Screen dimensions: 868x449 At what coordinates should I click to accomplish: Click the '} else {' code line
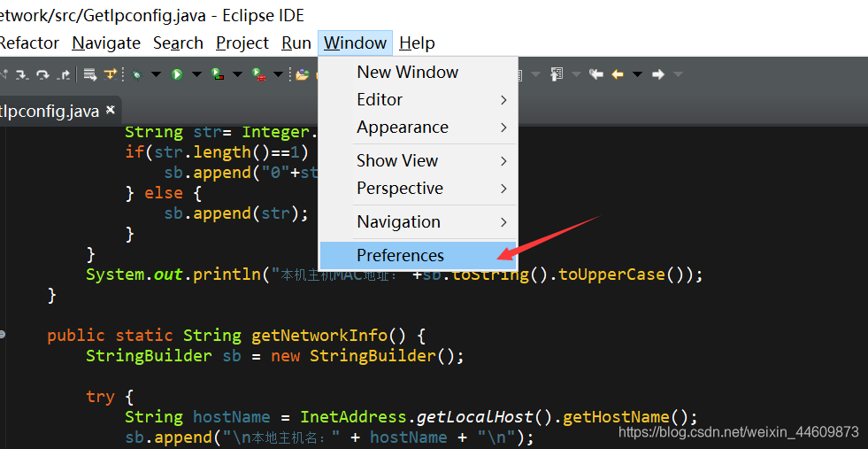[164, 193]
